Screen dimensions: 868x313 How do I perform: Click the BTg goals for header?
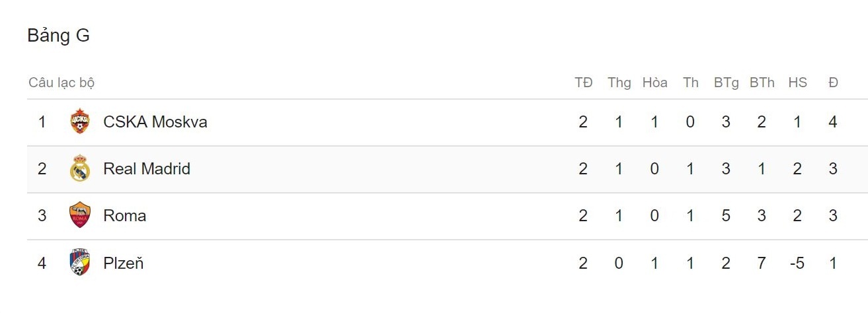[x=726, y=83]
